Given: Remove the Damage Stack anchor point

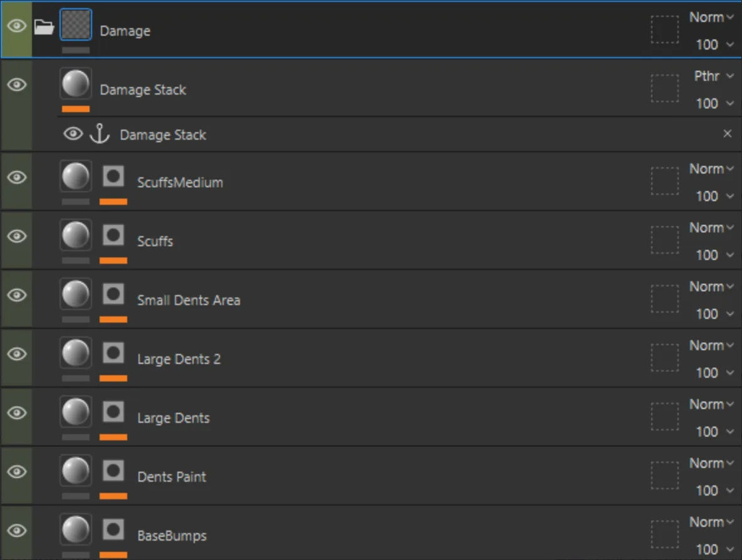Looking at the screenshot, I should point(728,134).
